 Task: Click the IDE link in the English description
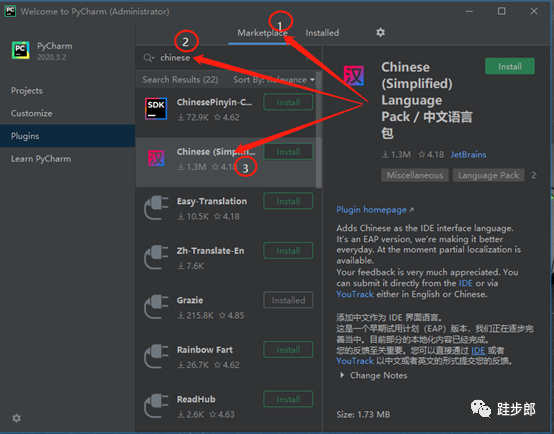(x=465, y=283)
